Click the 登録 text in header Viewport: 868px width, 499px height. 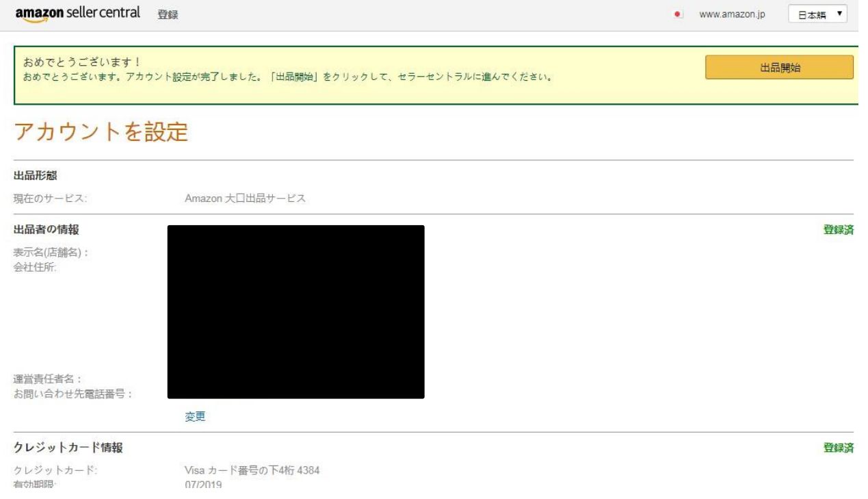pyautogui.click(x=168, y=15)
